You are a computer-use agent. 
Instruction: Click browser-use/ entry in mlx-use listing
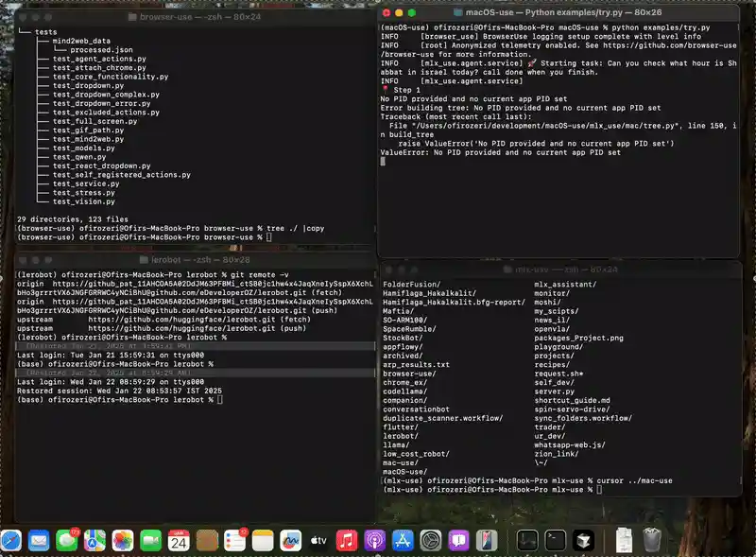(x=409, y=374)
